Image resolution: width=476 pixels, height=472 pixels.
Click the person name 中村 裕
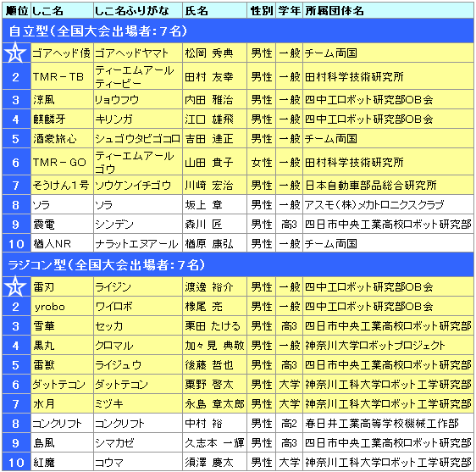coord(203,424)
